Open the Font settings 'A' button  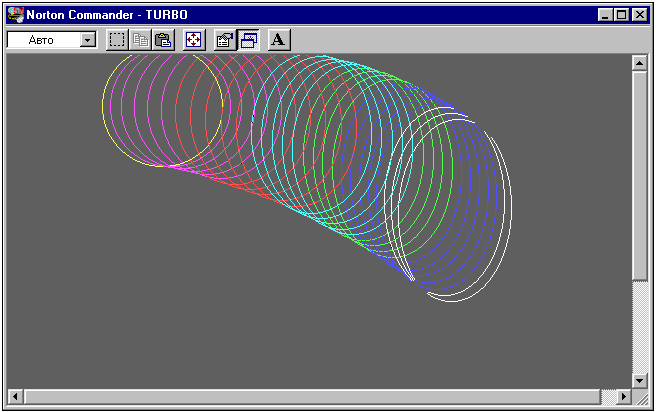tap(279, 40)
